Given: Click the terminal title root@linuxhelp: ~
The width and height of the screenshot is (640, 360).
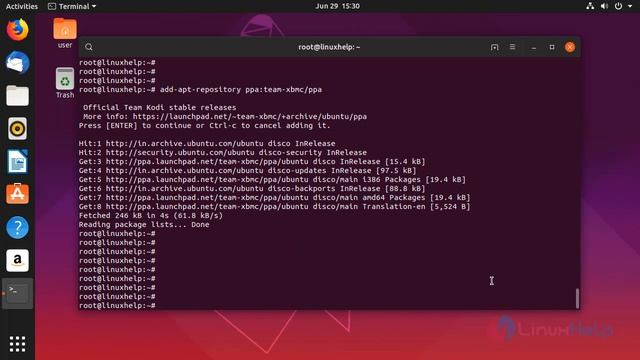Looking at the screenshot, I should [x=329, y=47].
